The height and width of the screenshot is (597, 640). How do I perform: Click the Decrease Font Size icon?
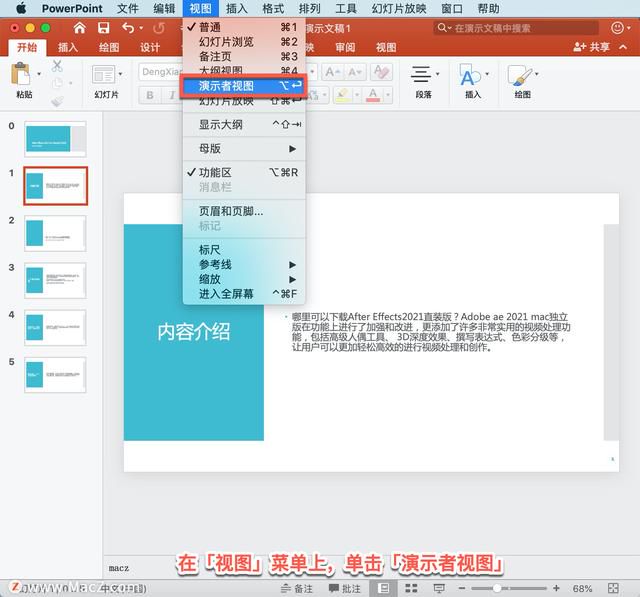click(354, 72)
